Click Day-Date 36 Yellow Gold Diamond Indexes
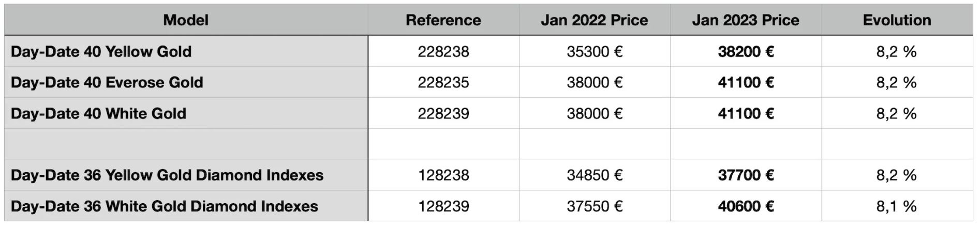 [x=167, y=175]
